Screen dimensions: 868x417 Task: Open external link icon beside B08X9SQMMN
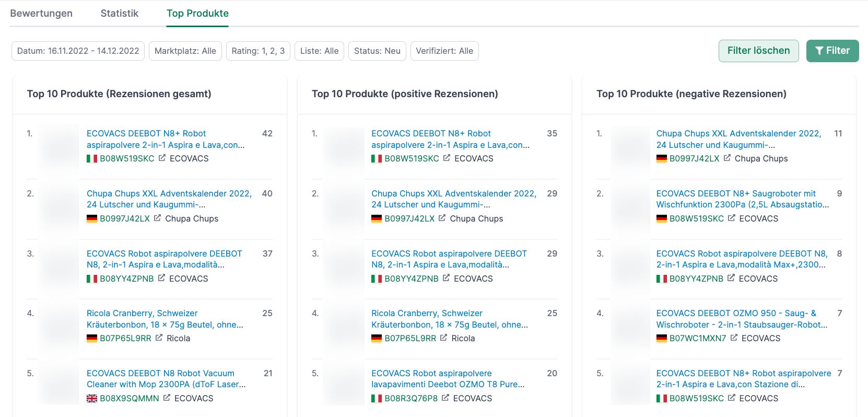pos(167,398)
